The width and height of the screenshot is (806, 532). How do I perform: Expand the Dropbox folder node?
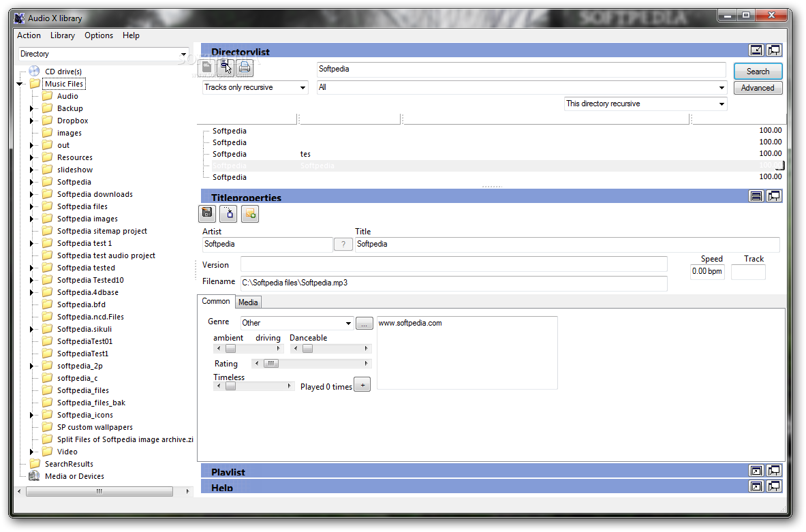pyautogui.click(x=31, y=121)
